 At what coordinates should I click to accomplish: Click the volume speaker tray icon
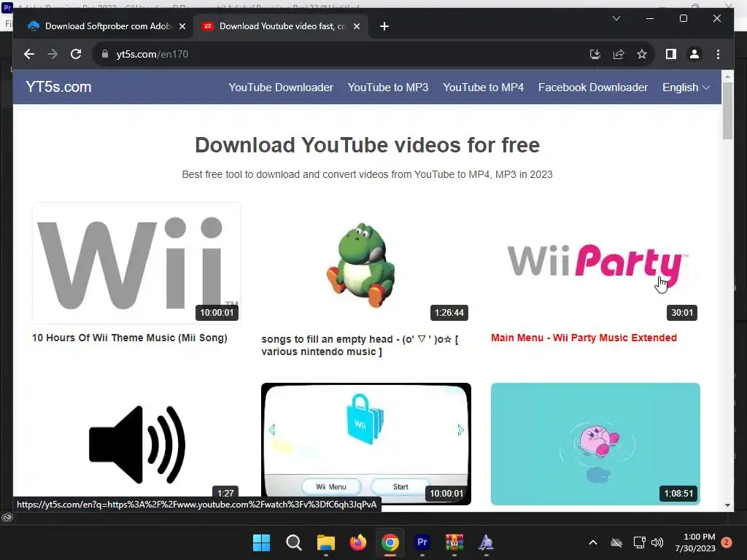pyautogui.click(x=657, y=542)
